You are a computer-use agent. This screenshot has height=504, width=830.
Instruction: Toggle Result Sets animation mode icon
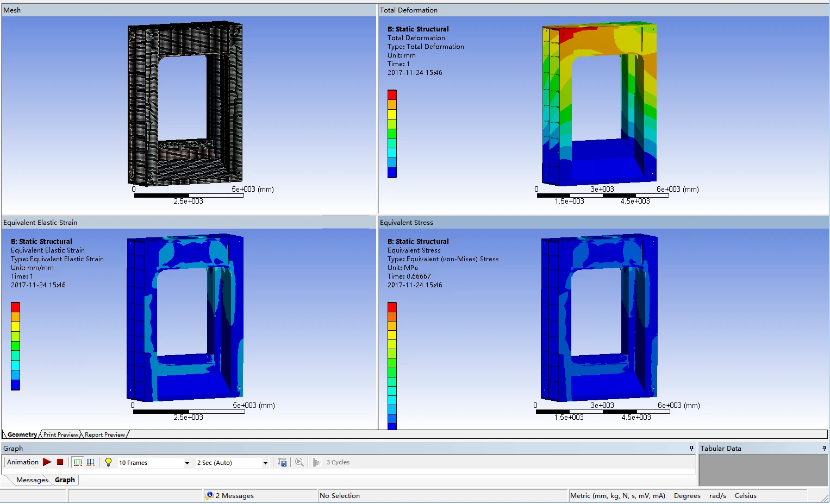click(x=90, y=462)
